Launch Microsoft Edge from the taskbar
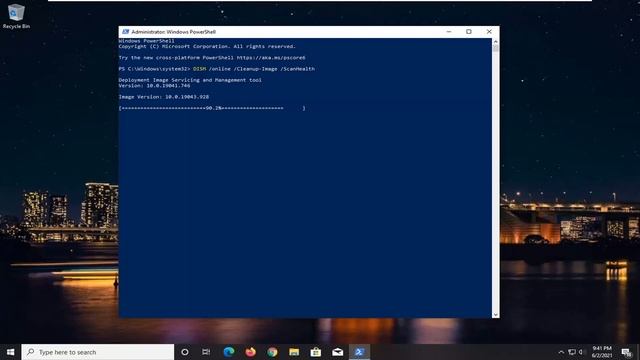Screen dimensions: 640x360 pos(229,352)
